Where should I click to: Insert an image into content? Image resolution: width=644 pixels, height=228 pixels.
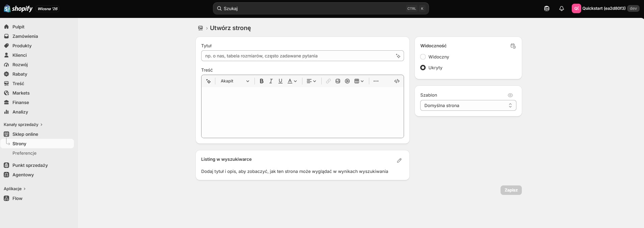pos(338,81)
